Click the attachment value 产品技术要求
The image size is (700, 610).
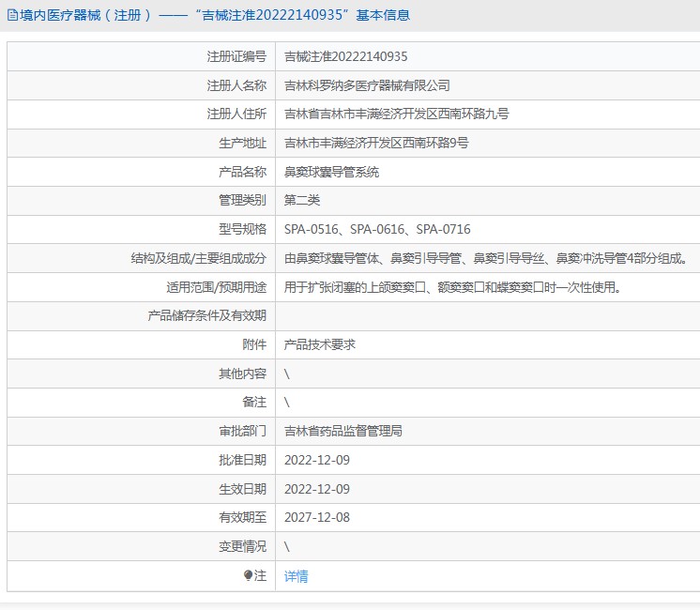click(x=320, y=344)
